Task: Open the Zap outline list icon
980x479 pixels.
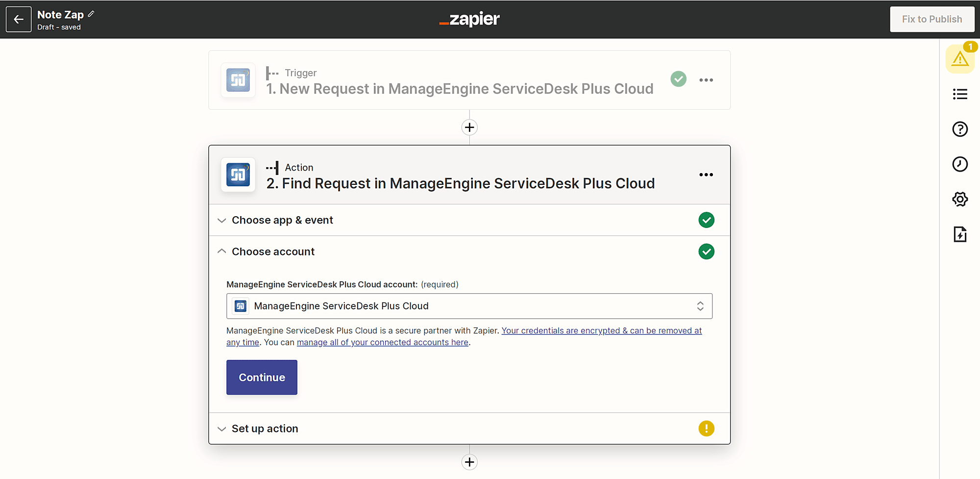Action: pyautogui.click(x=959, y=94)
